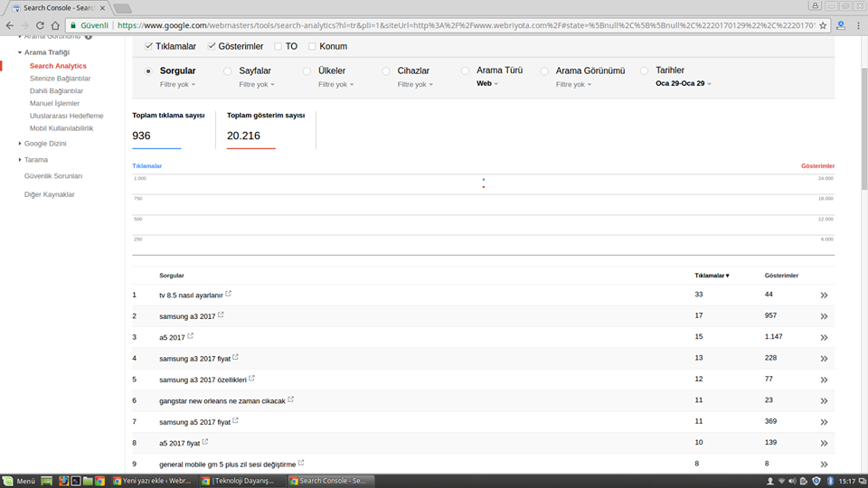Go to browser home page icon
868x488 pixels.
point(55,25)
